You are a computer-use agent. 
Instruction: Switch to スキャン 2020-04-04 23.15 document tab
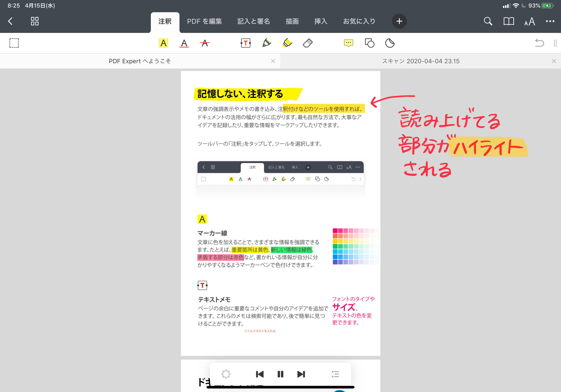[421, 61]
